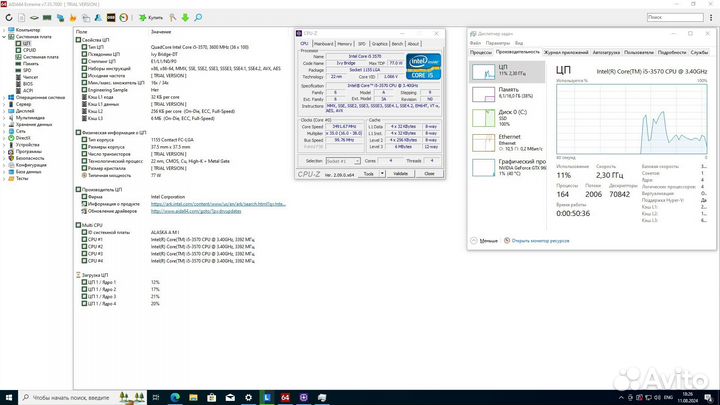This screenshot has height=405, width=720.
Task: Click the green memory module toolbar icon
Action: [x=47, y=17]
